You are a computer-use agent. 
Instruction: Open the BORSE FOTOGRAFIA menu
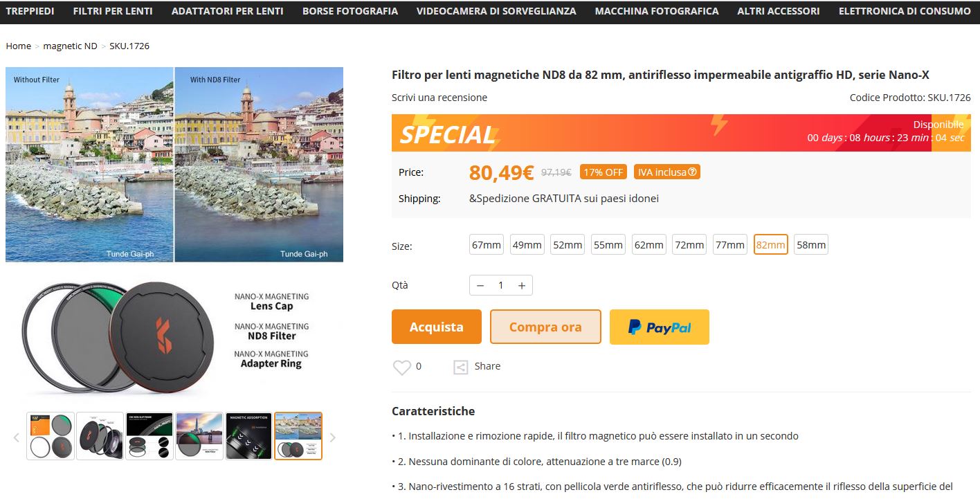point(350,11)
